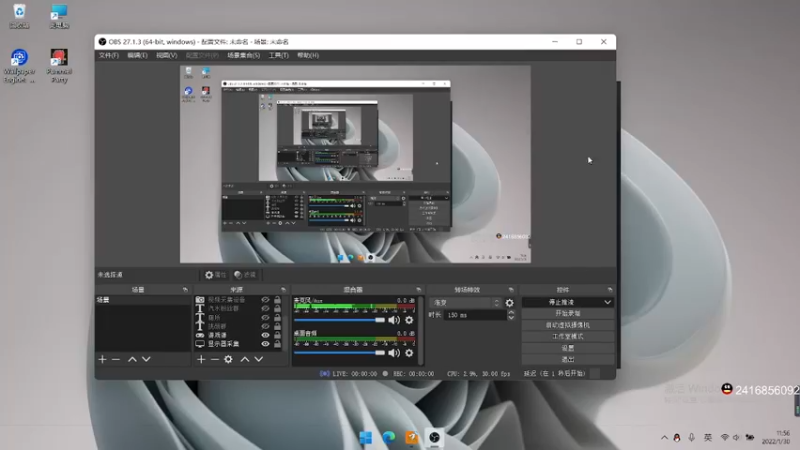Select 显示器采集 in sources list
The height and width of the screenshot is (450, 800).
click(x=223, y=344)
